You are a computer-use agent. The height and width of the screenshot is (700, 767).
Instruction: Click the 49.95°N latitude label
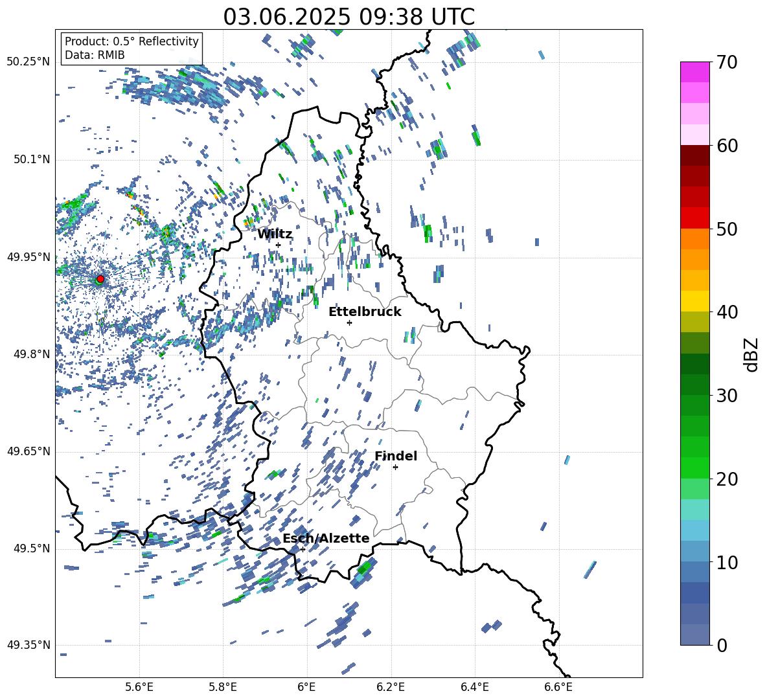(29, 257)
